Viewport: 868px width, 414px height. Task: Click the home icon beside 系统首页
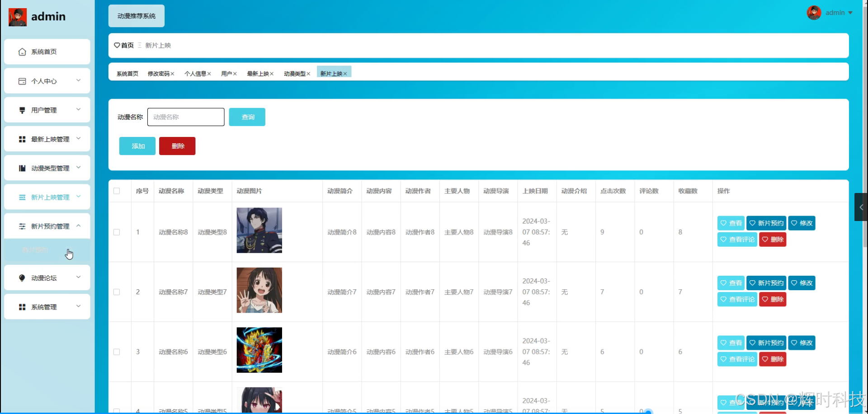pos(22,52)
